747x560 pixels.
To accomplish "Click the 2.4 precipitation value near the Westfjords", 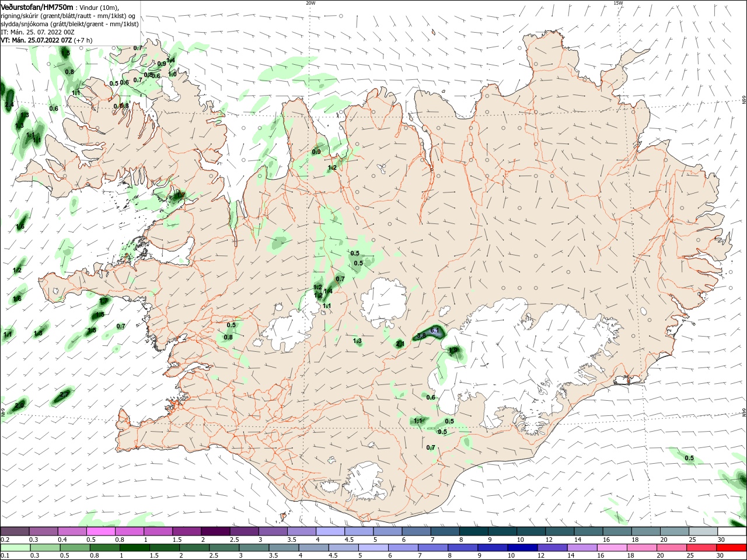I will click(x=9, y=105).
